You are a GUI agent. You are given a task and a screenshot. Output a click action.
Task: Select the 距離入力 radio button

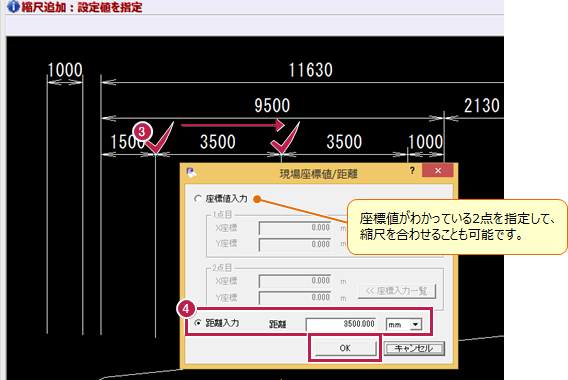click(198, 323)
